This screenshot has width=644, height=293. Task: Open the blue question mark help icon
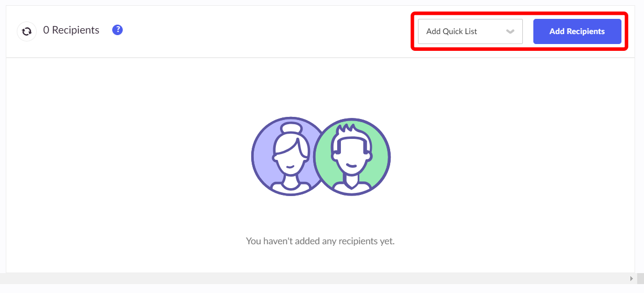(x=117, y=30)
